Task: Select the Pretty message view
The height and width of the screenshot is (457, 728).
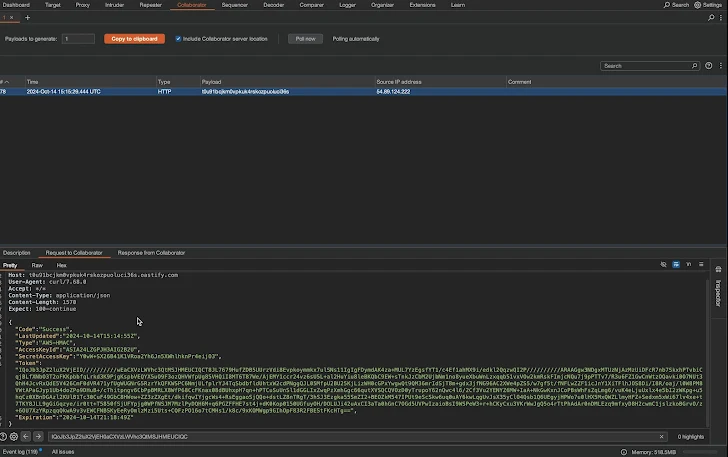Action: point(10,265)
